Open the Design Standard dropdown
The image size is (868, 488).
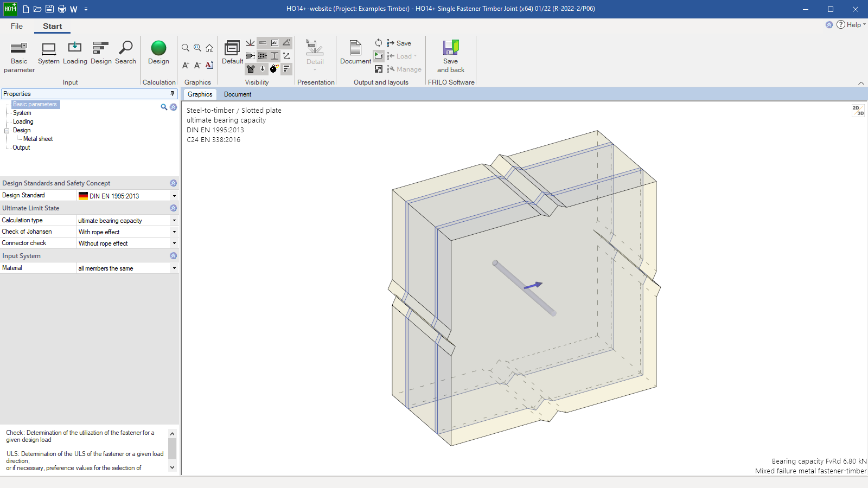[174, 196]
